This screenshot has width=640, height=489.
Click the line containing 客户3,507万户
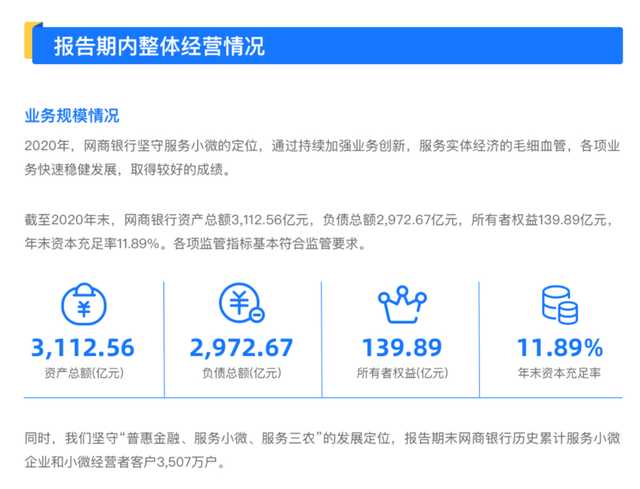124,462
